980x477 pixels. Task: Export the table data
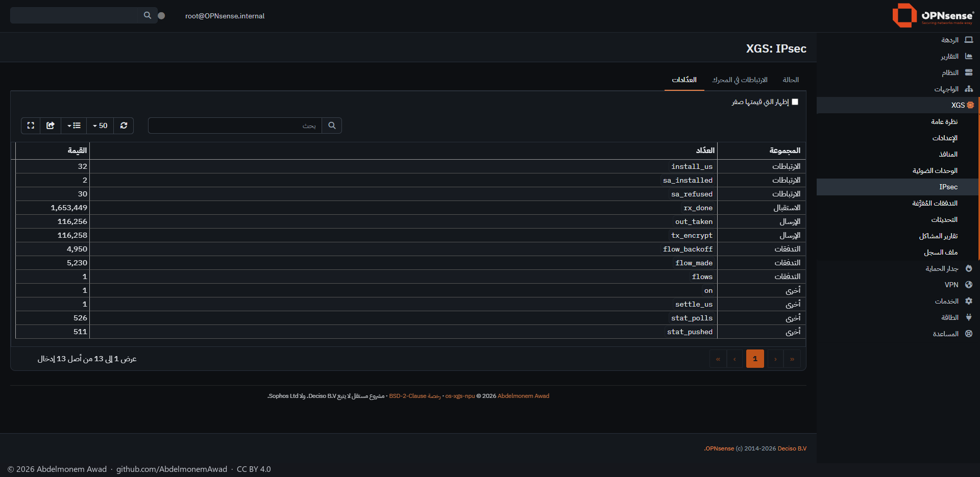[x=50, y=125]
